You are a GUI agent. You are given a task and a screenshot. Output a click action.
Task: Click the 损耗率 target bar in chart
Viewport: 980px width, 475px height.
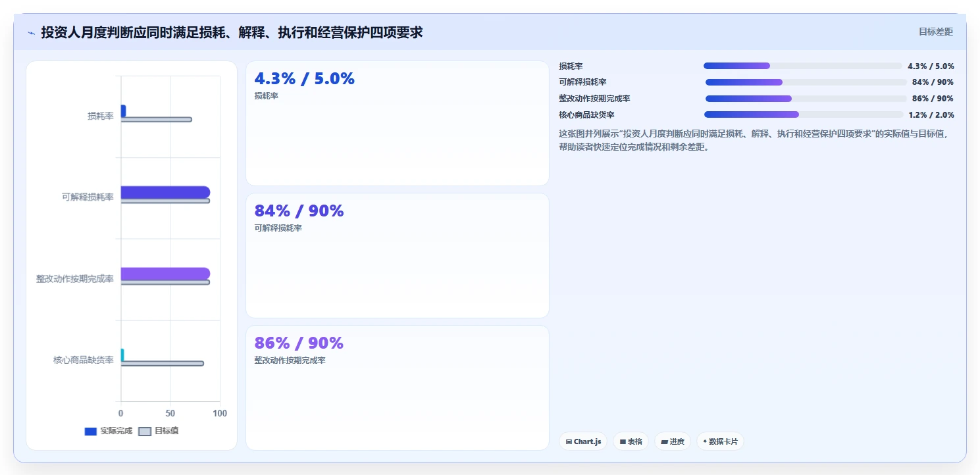pos(156,119)
